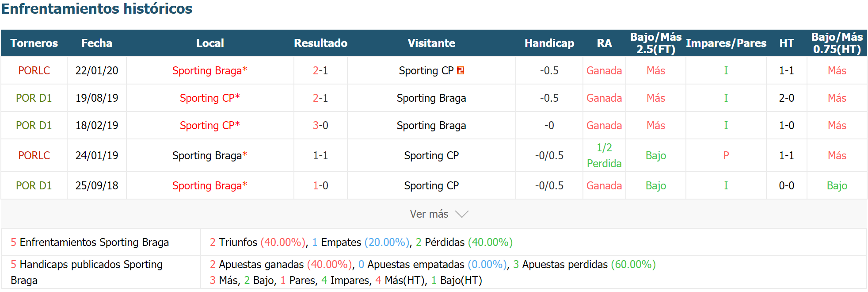This screenshot has width=868, height=292.
Task: Click the 1/2 Perdida RA cell
Action: (x=604, y=155)
